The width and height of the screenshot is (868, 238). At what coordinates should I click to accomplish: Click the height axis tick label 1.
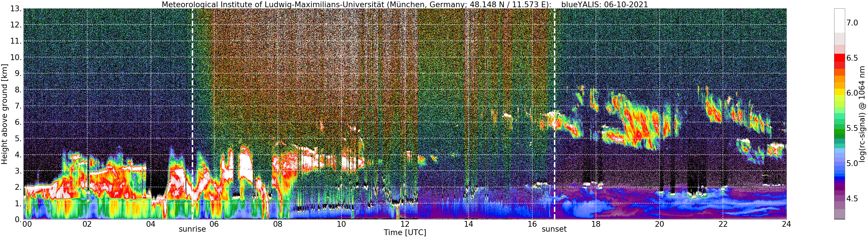coord(18,203)
